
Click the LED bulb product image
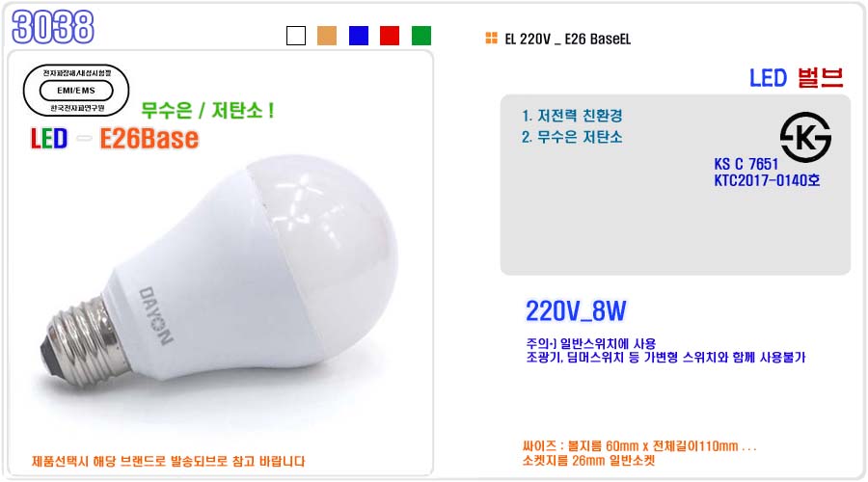pyautogui.click(x=219, y=270)
